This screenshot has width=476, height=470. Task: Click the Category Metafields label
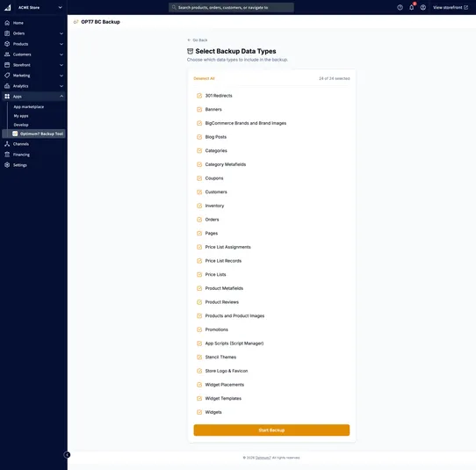point(226,164)
